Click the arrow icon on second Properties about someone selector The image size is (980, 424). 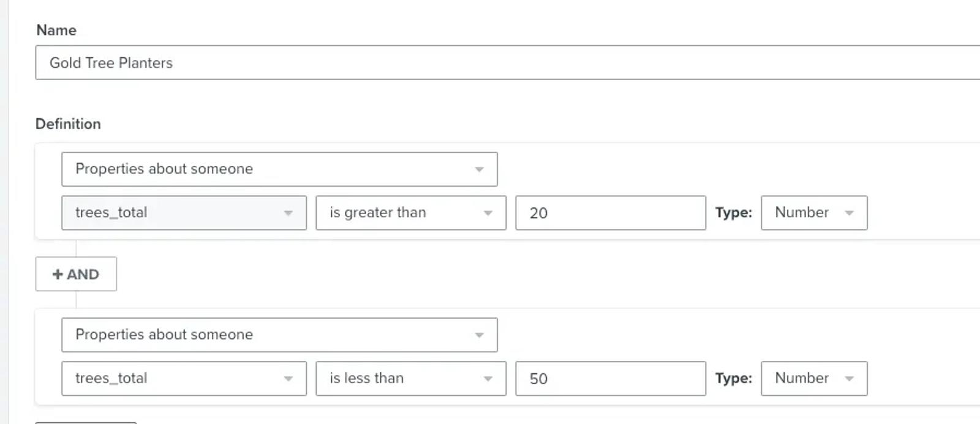coord(480,335)
